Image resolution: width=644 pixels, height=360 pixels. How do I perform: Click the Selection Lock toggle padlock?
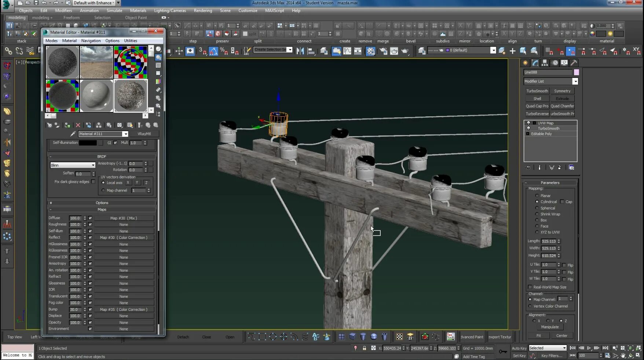click(364, 348)
